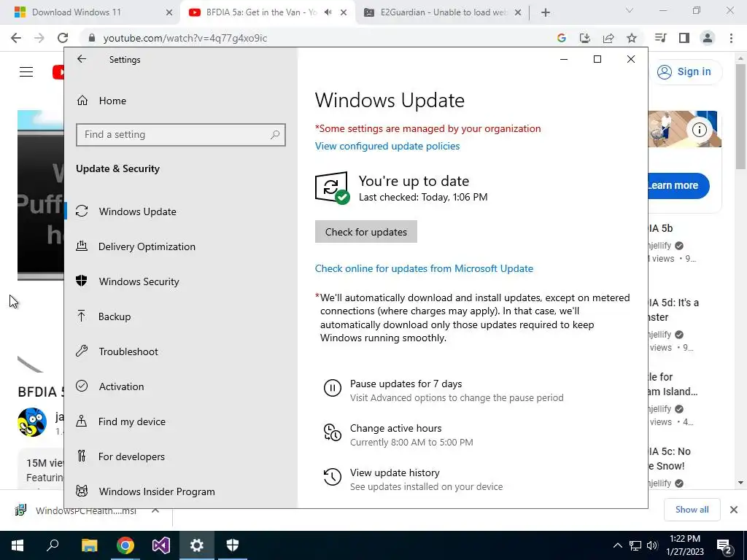
Task: Click the For developers icon
Action: click(x=82, y=456)
